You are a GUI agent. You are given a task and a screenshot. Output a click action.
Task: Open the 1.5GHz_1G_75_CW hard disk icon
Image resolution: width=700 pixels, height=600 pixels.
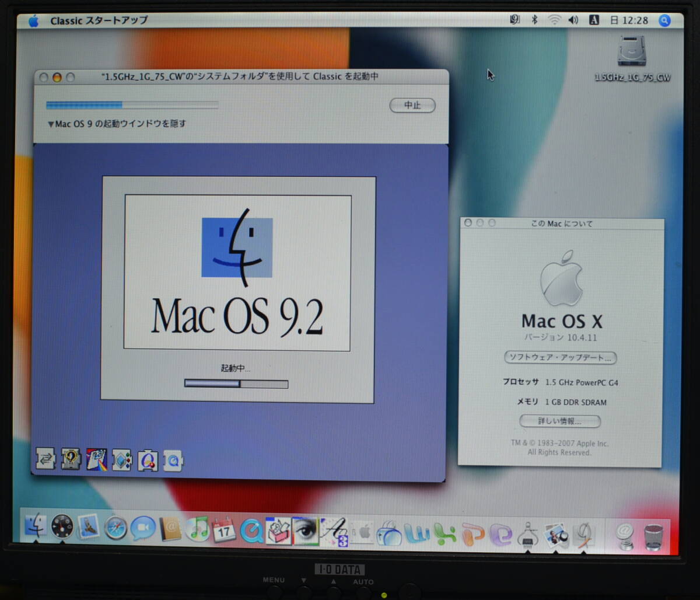point(632,51)
